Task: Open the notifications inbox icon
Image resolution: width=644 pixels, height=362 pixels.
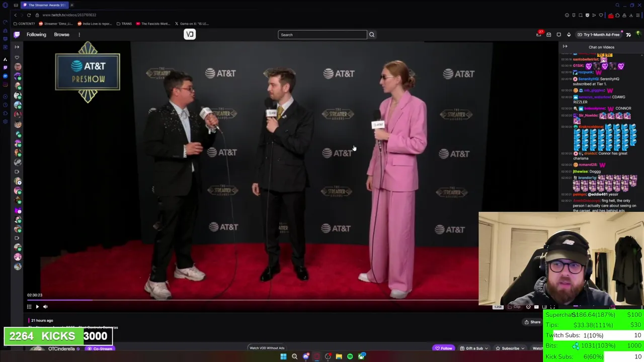Action: pos(549,35)
